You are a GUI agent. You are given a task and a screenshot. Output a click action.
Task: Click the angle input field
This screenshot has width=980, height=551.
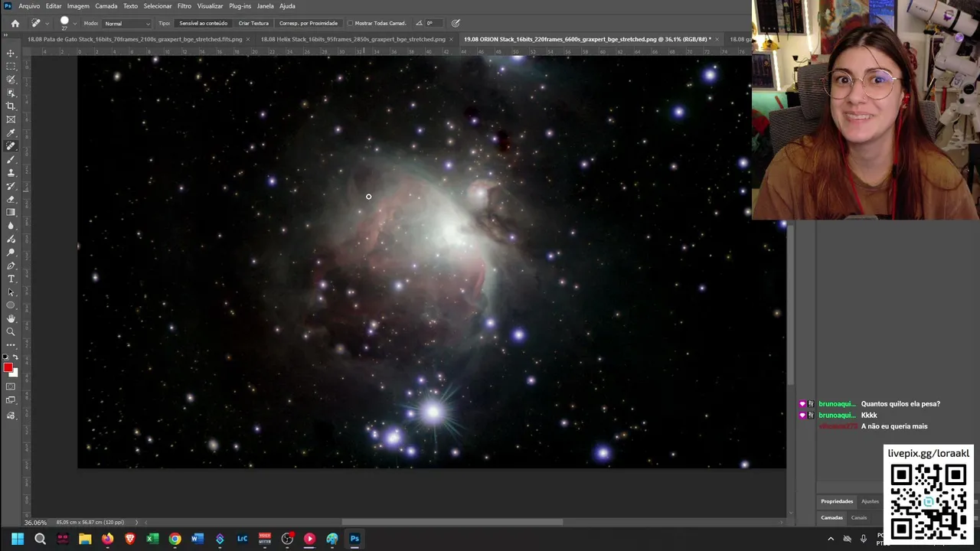[435, 23]
